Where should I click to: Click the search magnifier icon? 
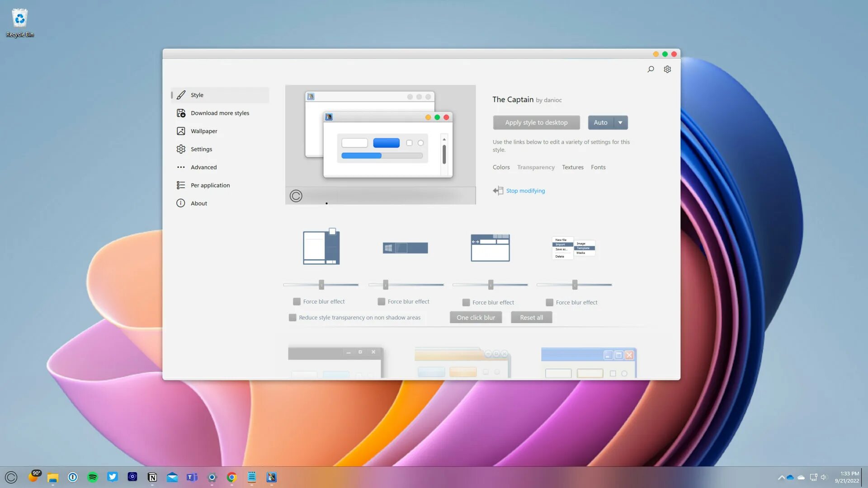click(651, 69)
